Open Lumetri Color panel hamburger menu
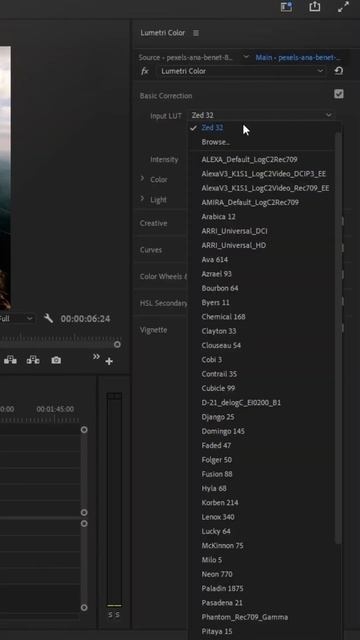Image resolution: width=360 pixels, height=640 pixels. click(196, 33)
